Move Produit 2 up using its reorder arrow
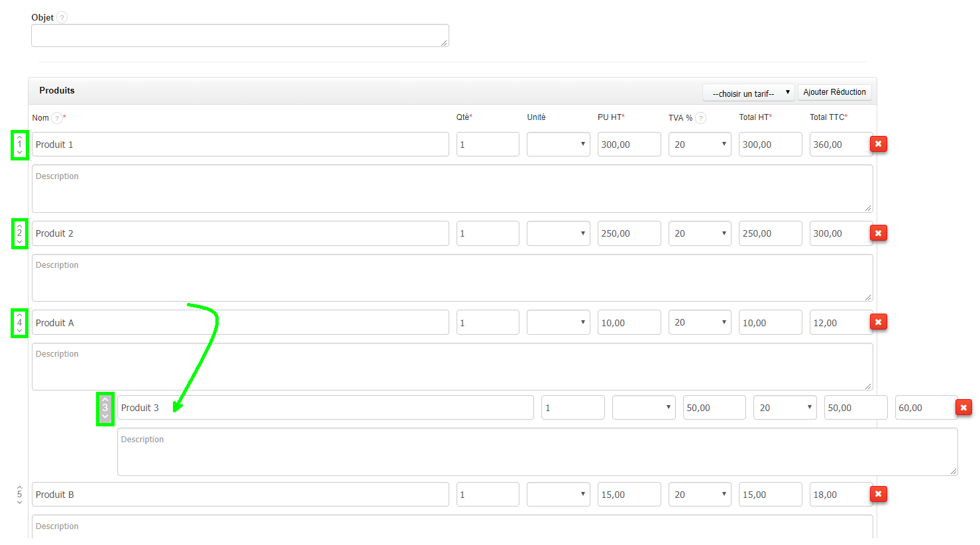 [x=20, y=227]
